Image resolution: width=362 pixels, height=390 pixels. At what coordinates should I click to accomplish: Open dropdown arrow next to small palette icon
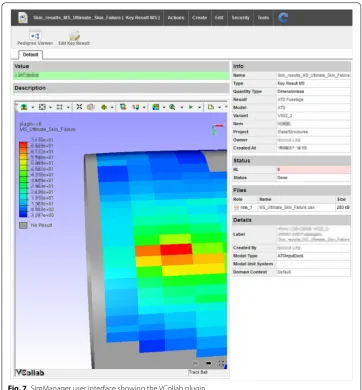click(144, 107)
